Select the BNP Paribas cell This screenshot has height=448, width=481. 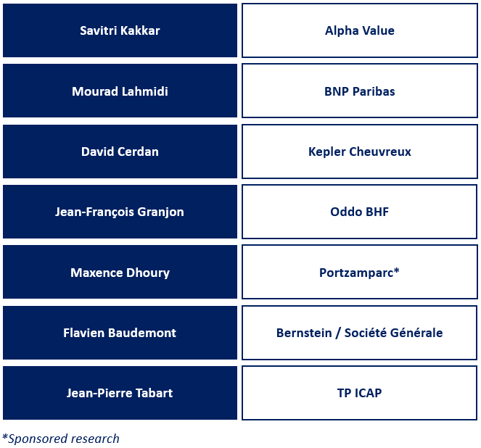(360, 91)
